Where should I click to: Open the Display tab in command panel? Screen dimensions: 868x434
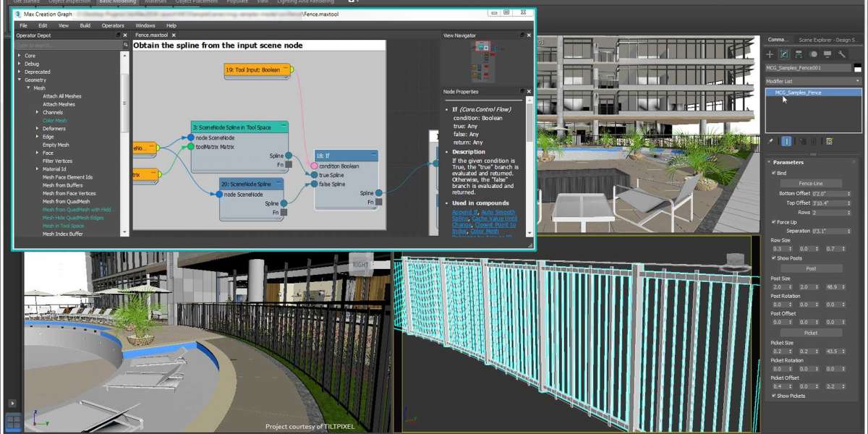[827, 54]
